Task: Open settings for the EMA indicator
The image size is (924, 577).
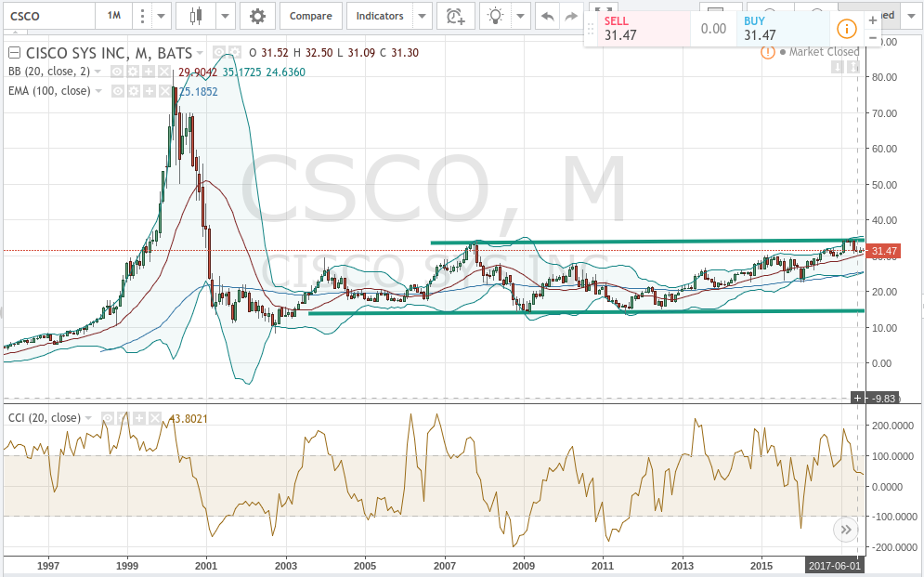Action: (133, 91)
